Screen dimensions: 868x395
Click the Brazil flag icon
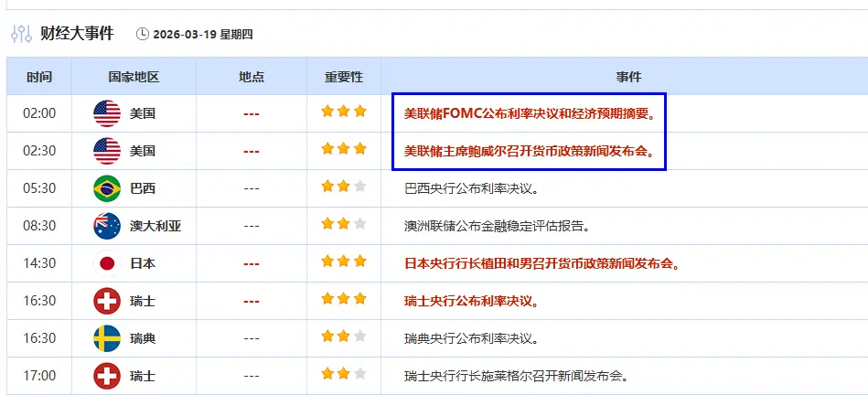pyautogui.click(x=107, y=188)
